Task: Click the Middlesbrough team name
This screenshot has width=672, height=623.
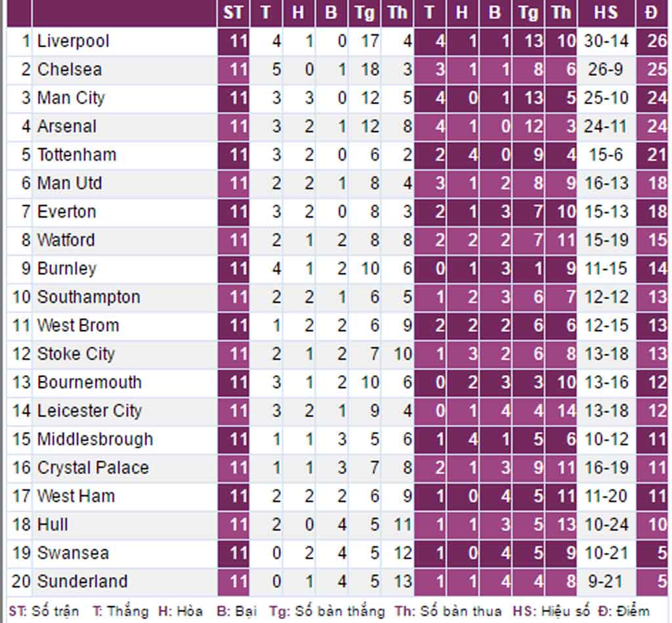Action: 95,439
